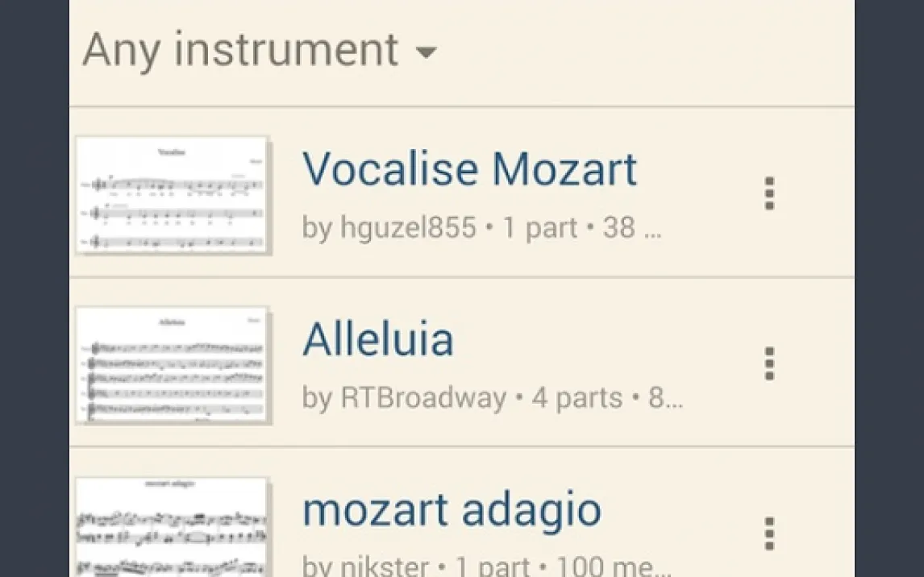Click the Any instrument filter label

240,50
